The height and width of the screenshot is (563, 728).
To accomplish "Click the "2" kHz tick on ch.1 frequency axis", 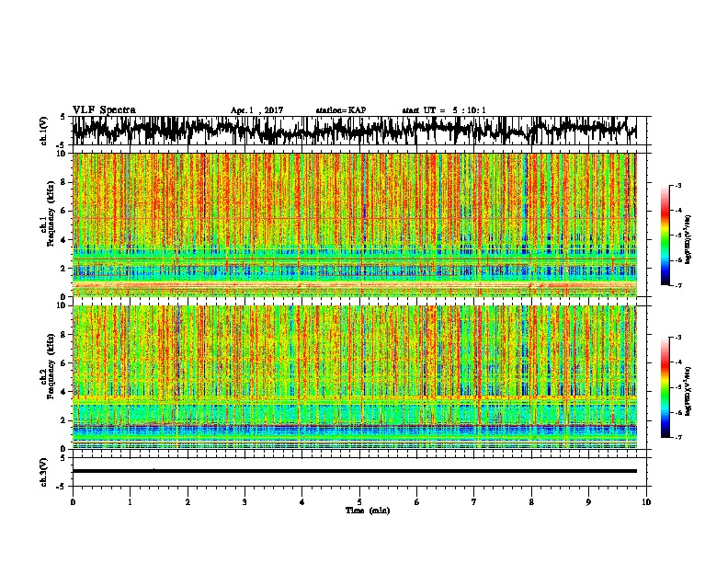I will click(x=64, y=268).
